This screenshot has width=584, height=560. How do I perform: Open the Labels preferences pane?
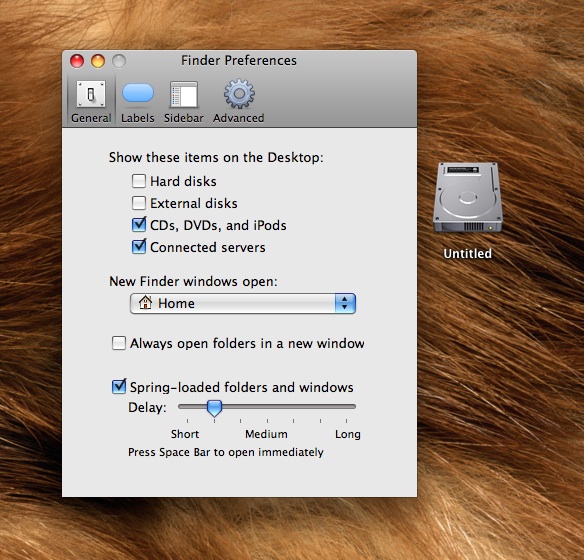pos(137,101)
